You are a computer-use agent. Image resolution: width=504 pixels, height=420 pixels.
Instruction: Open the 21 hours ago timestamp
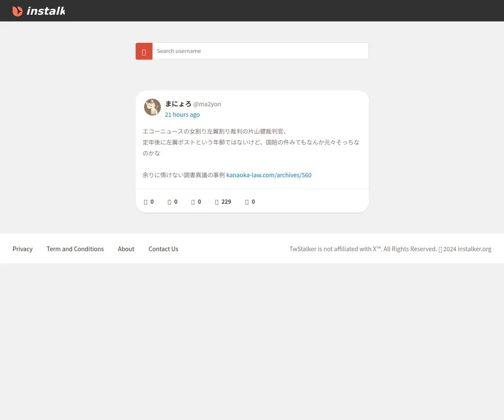[182, 115]
